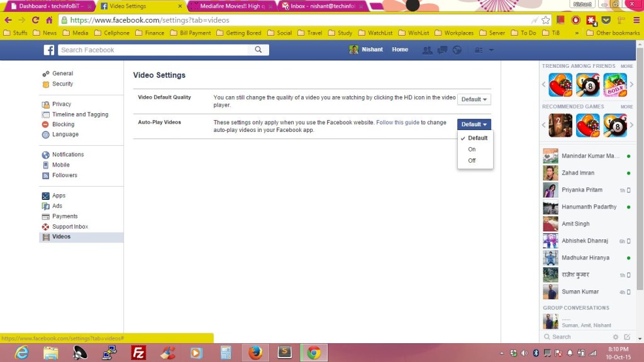The image size is (644, 362).
Task: Select the On option for auto-play
Action: [472, 150]
